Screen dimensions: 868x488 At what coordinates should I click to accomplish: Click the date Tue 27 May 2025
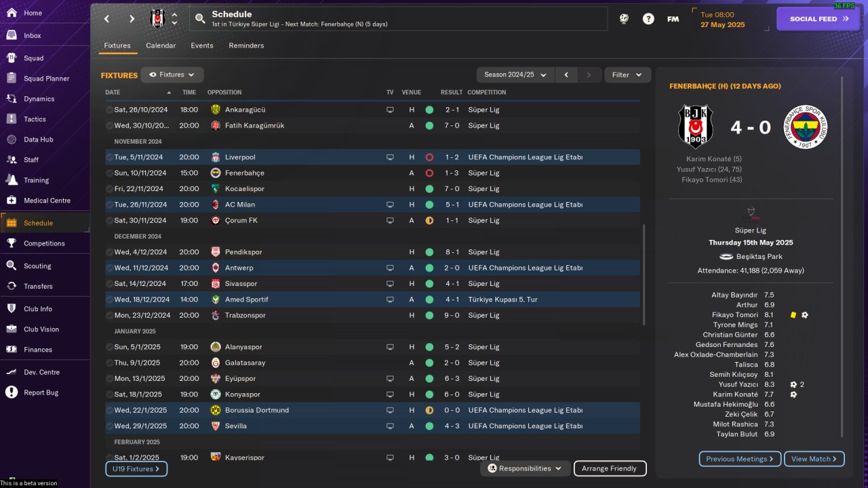723,19
